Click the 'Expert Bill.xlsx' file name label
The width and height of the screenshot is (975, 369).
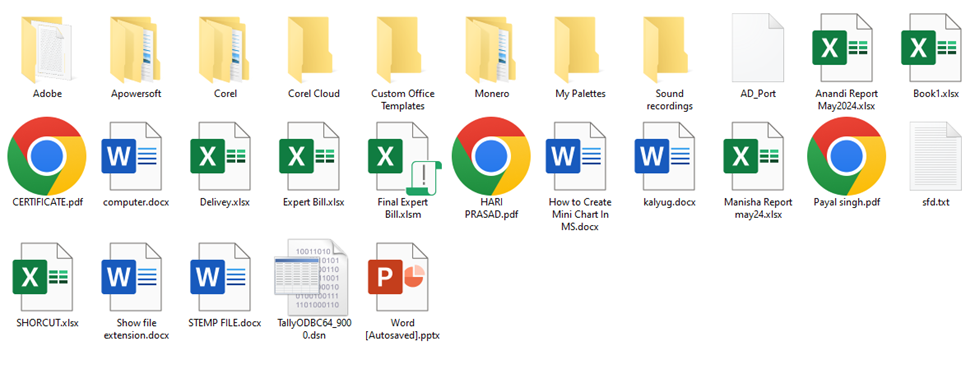pyautogui.click(x=314, y=202)
